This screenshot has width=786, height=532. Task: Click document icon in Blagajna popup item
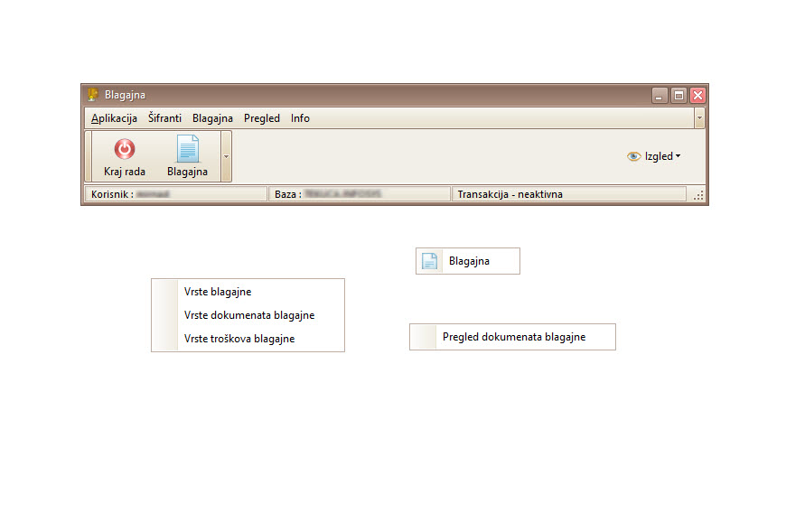430,261
